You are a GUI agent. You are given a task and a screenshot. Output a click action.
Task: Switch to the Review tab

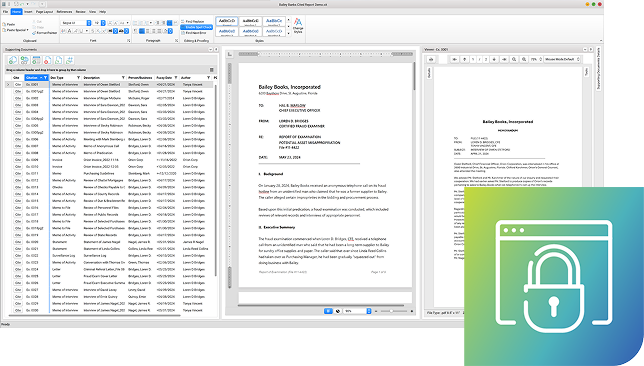80,12
